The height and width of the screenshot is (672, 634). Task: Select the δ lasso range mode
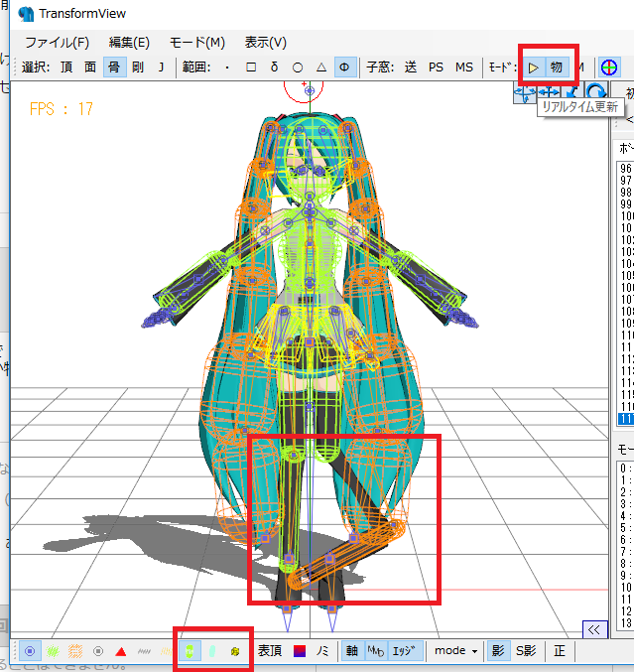[274, 67]
